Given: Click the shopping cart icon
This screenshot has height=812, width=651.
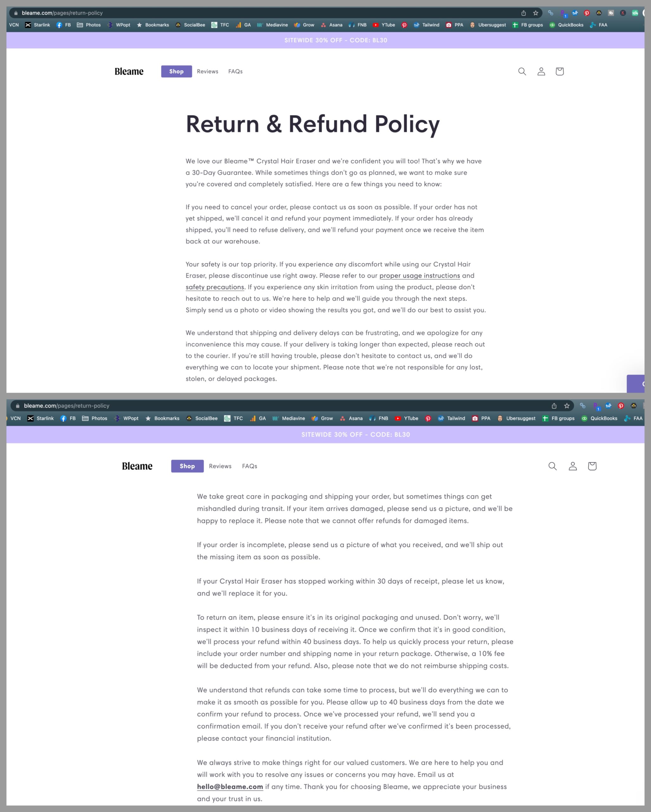Looking at the screenshot, I should pyautogui.click(x=559, y=71).
